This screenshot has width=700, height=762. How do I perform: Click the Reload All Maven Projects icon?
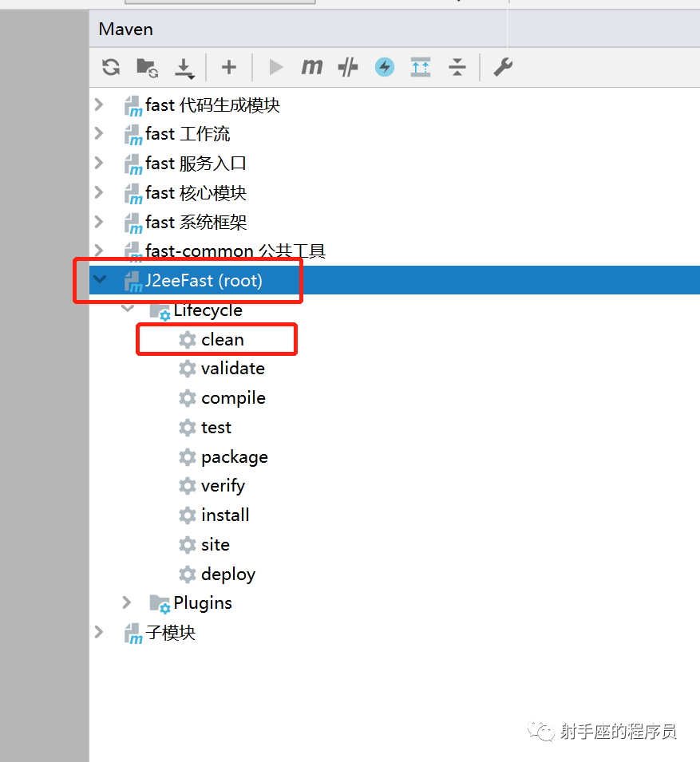tap(111, 67)
